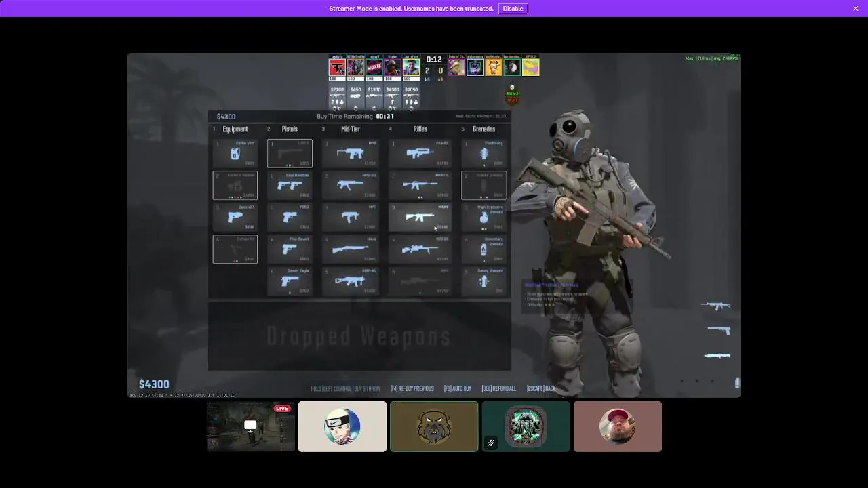Buy the Zeus x27 taser
868x488 pixels.
pyautogui.click(x=235, y=217)
